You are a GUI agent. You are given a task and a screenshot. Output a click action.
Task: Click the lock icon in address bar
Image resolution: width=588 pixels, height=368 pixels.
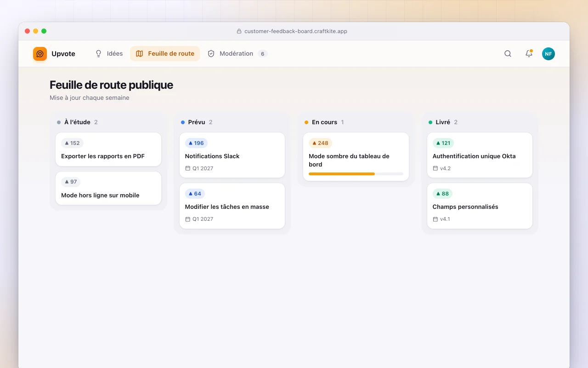pos(239,31)
